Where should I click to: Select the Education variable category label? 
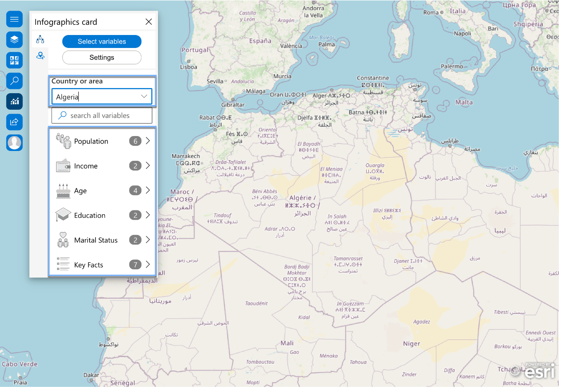(x=90, y=215)
